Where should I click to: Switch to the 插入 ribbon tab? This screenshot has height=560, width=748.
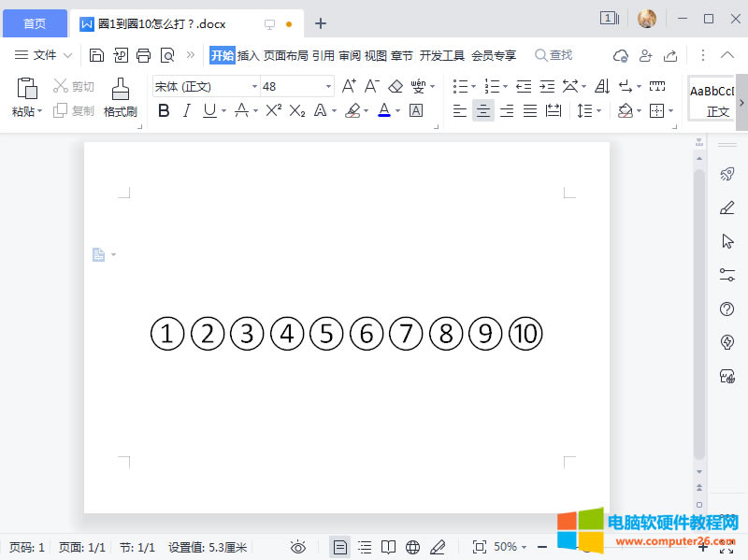click(247, 54)
